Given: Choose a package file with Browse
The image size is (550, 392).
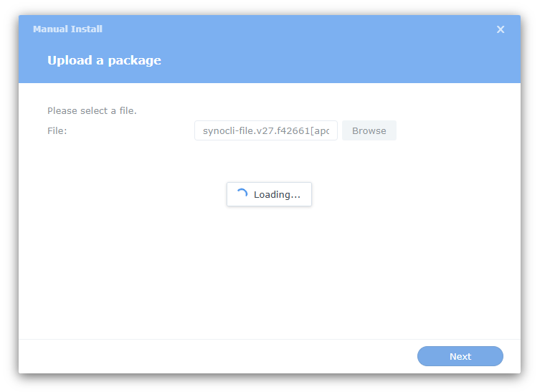Looking at the screenshot, I should (x=369, y=130).
